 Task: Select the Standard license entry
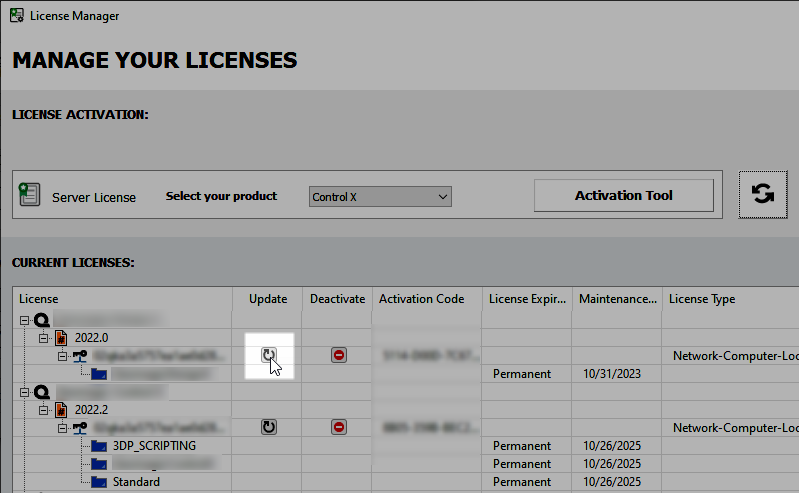pyautogui.click(x=136, y=482)
